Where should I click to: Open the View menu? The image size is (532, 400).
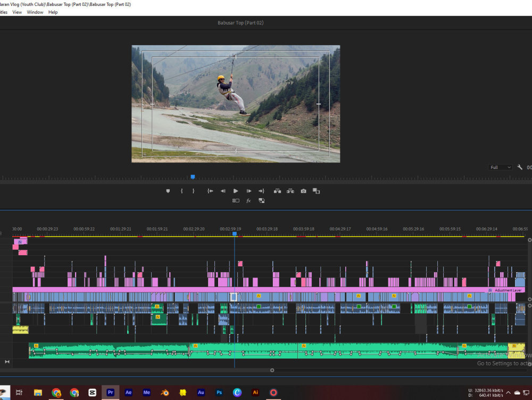point(17,12)
